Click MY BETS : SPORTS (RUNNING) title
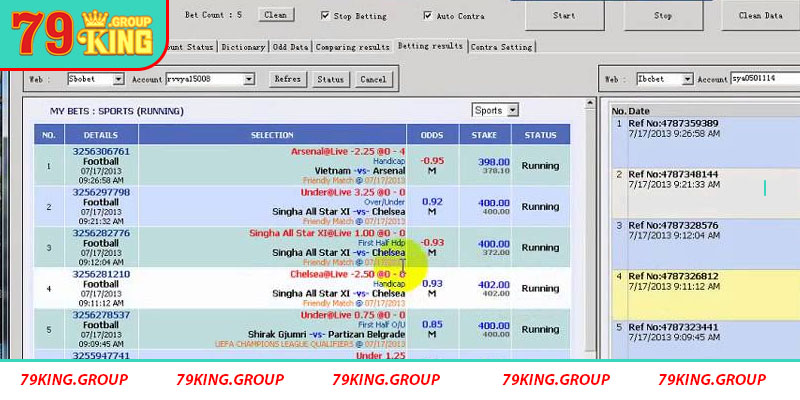Screen dimensions: 800x400 pyautogui.click(x=117, y=111)
